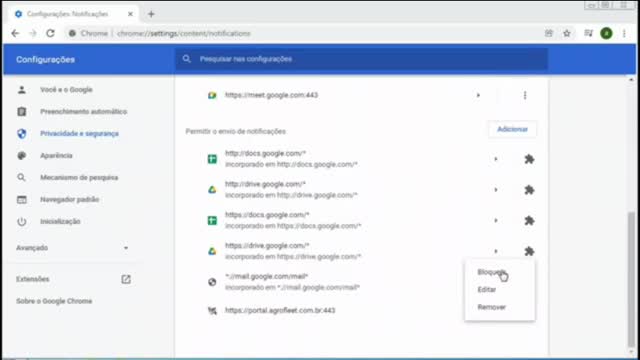Expand https://drive.google.com details arrow
640x360 pixels.
496,251
